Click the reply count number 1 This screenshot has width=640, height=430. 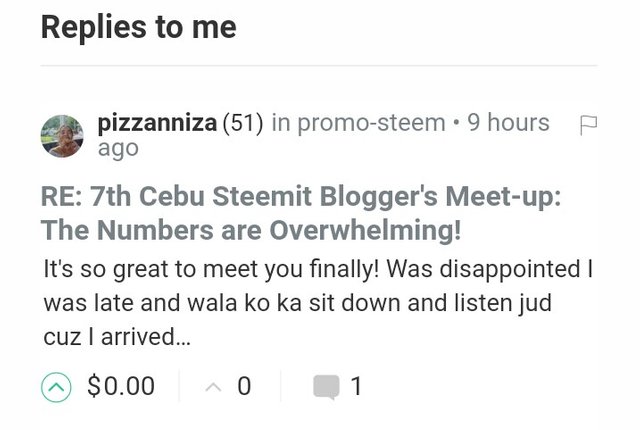tap(357, 386)
